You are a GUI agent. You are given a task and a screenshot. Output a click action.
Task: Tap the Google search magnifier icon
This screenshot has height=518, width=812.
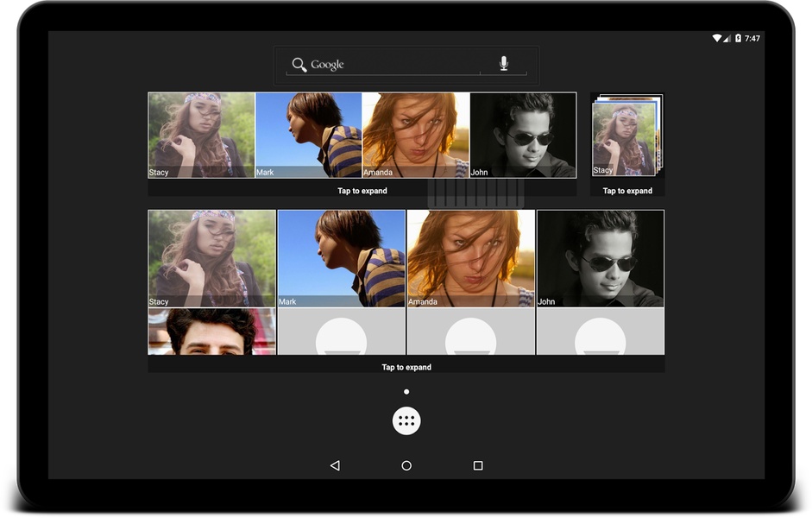tap(299, 65)
